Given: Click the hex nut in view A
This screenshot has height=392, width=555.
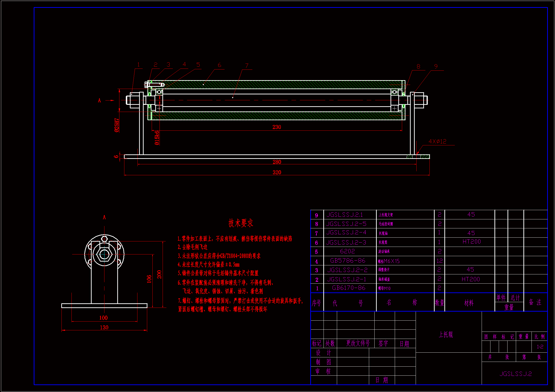Looking at the screenshot, I should click(104, 254).
